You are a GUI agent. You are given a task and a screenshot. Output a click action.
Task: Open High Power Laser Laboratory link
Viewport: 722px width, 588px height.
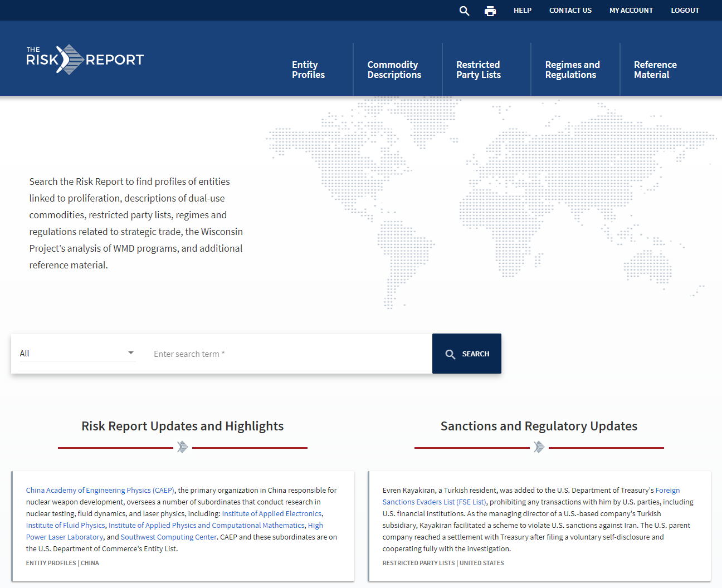[x=174, y=531]
